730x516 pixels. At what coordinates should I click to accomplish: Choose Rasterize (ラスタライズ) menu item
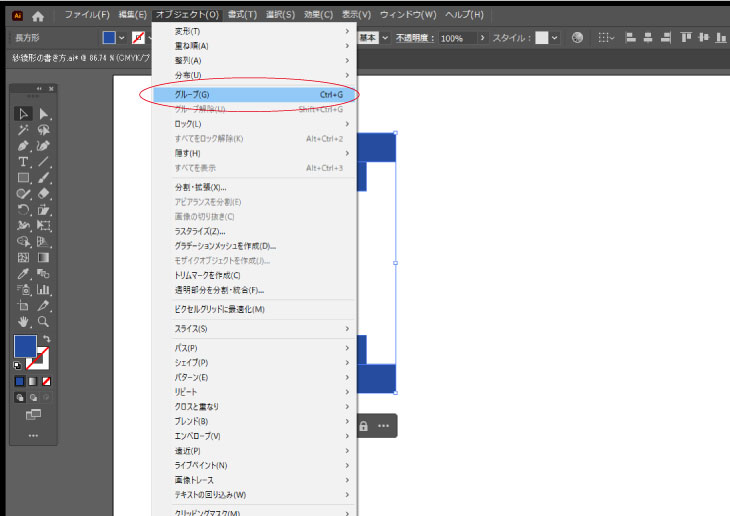tap(254, 231)
